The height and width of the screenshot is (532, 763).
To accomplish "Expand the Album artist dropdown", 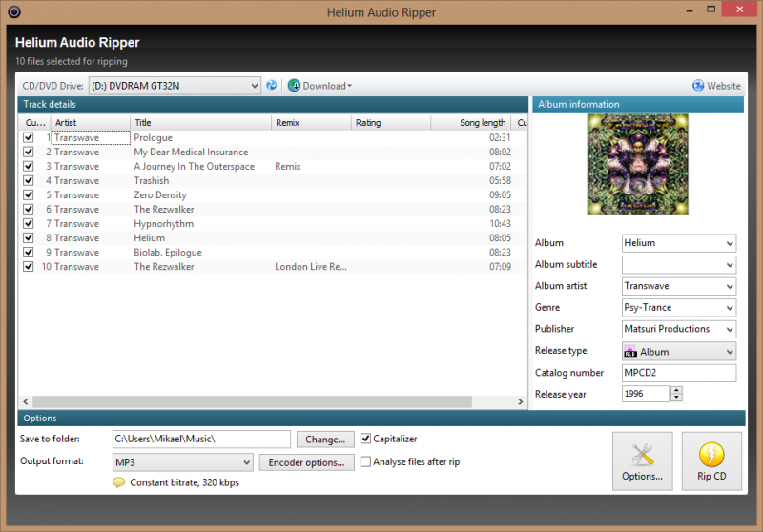I will click(x=730, y=286).
